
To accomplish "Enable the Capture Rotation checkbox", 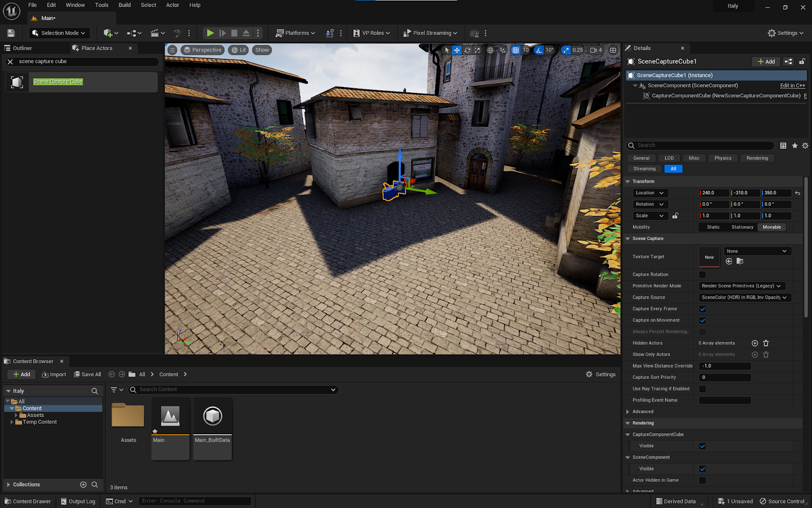I will pyautogui.click(x=702, y=275).
